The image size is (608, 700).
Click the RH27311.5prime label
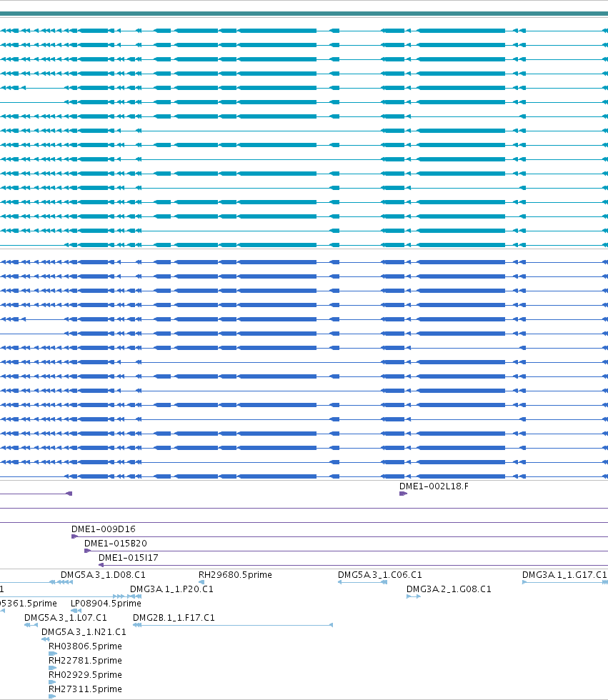(x=85, y=689)
